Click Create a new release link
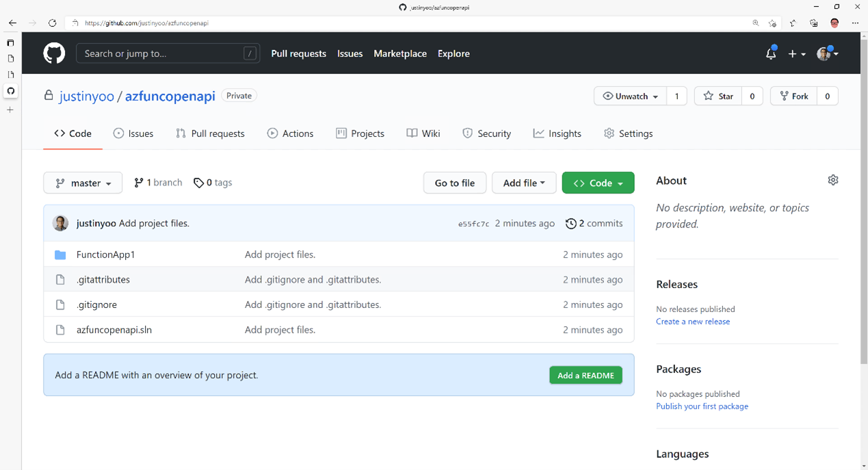Screen dimensions: 868x470 [693, 322]
